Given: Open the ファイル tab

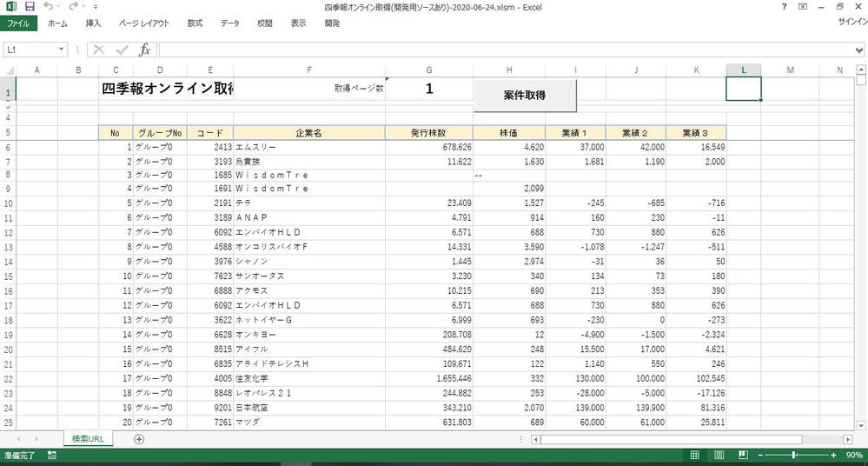Looking at the screenshot, I should click(18, 23).
